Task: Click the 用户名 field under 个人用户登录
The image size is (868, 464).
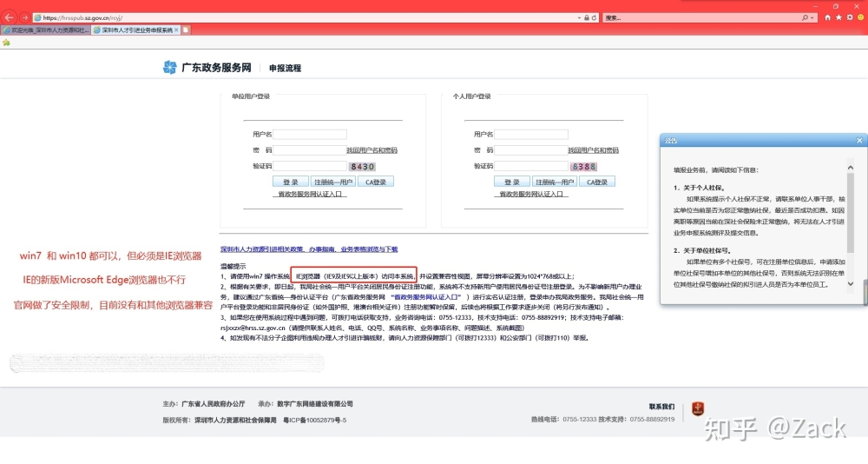Action: tap(531, 134)
